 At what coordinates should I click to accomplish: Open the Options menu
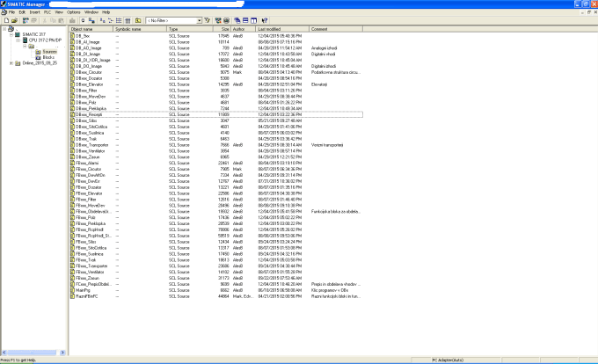(x=74, y=12)
